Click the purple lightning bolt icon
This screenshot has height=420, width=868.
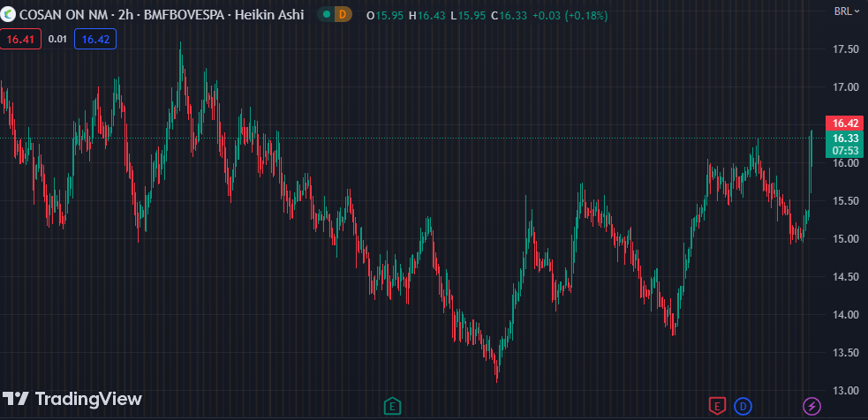tap(811, 407)
